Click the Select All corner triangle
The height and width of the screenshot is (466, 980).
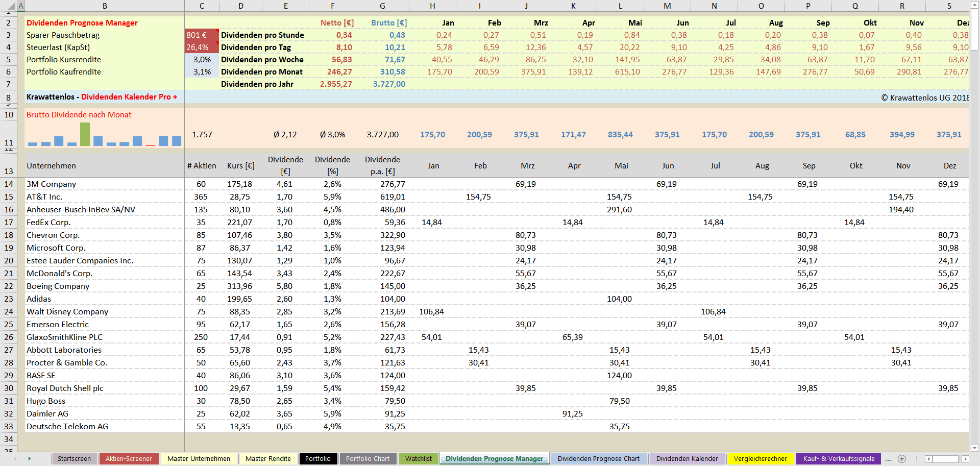(11, 7)
